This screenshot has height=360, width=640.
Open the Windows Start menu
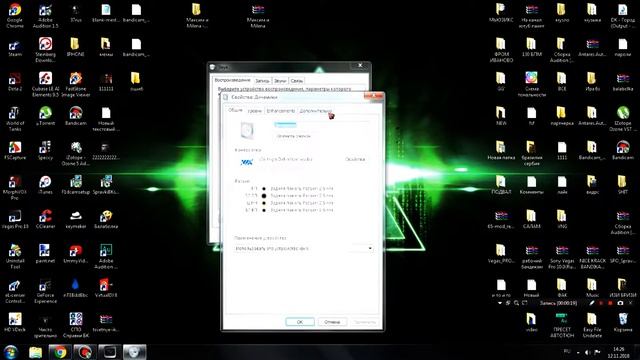pyautogui.click(x=11, y=352)
